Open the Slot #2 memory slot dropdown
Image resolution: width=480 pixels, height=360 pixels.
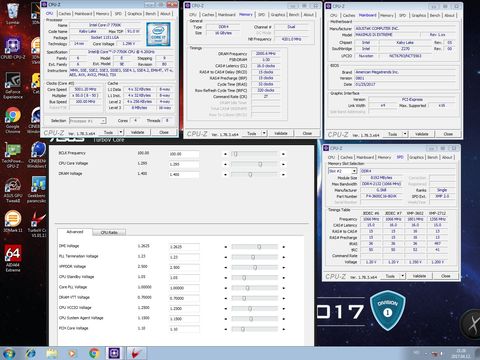pyautogui.click(x=342, y=171)
